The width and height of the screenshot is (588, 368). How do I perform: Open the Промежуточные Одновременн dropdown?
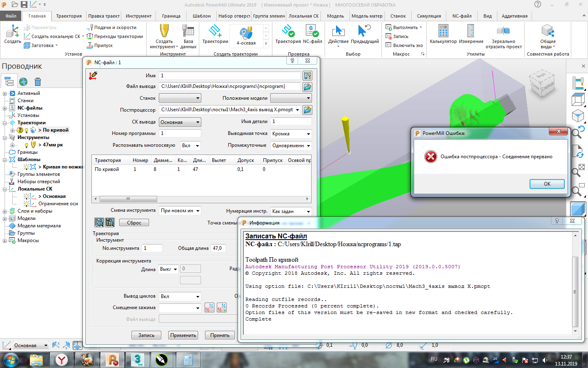(x=291, y=146)
